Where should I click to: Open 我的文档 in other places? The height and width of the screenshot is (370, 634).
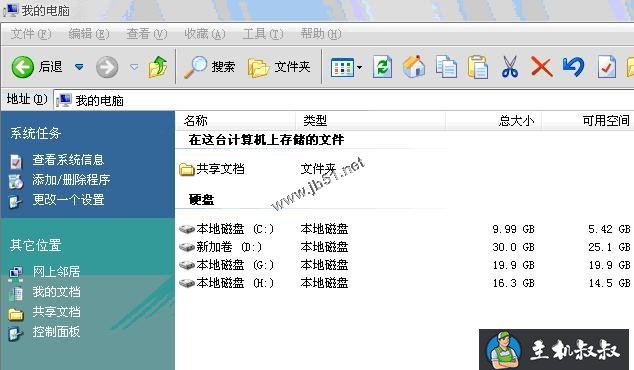click(x=56, y=292)
